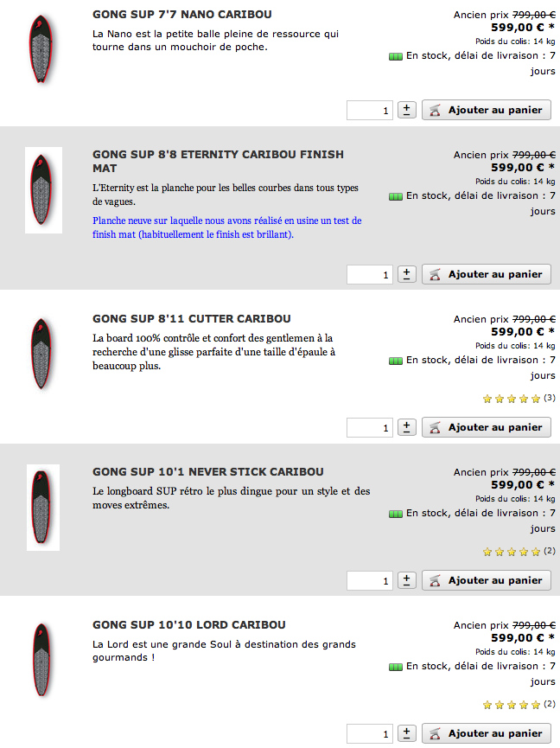This screenshot has width=560, height=748.
Task: Click the 10'10 Lord Caribou board thumbnail
Action: [x=41, y=660]
